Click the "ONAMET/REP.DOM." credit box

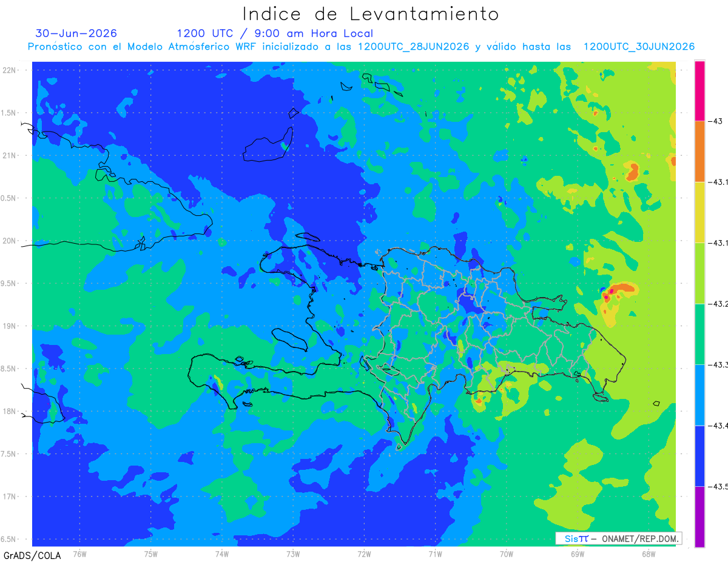click(618, 538)
